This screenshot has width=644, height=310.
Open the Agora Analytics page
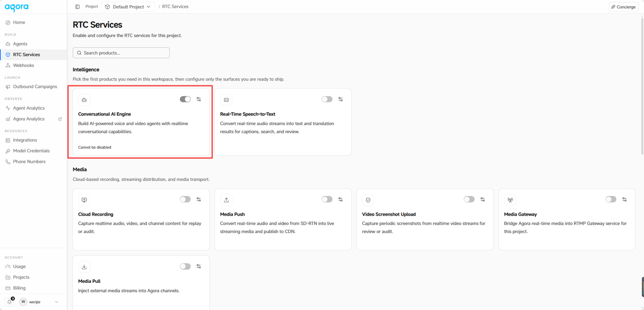(x=29, y=119)
